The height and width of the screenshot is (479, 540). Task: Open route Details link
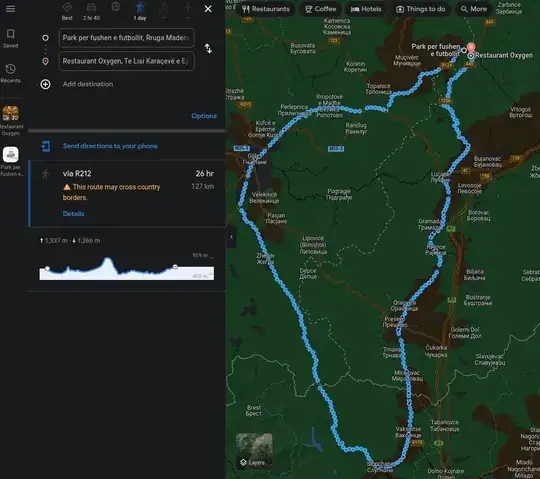pyautogui.click(x=73, y=214)
